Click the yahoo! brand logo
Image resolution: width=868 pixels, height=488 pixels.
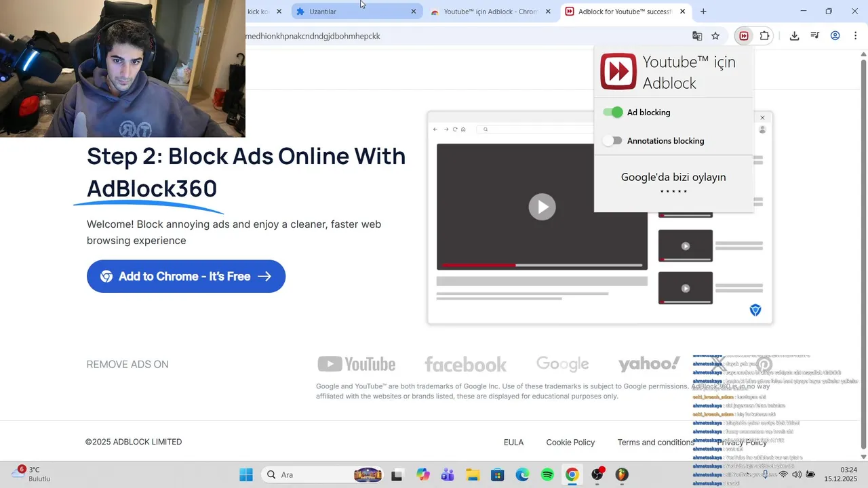click(649, 364)
